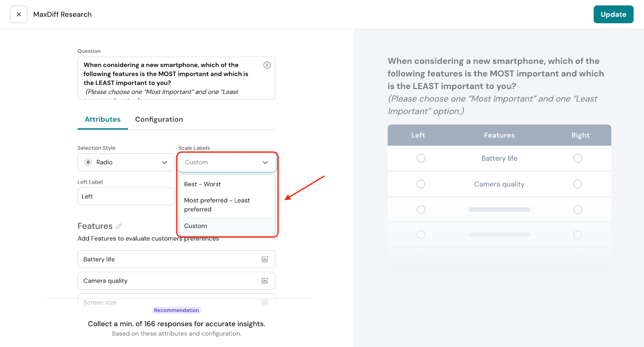Viewport: 644px width, 347px height.
Task: Pick the Custom scale label option
Action: [196, 226]
